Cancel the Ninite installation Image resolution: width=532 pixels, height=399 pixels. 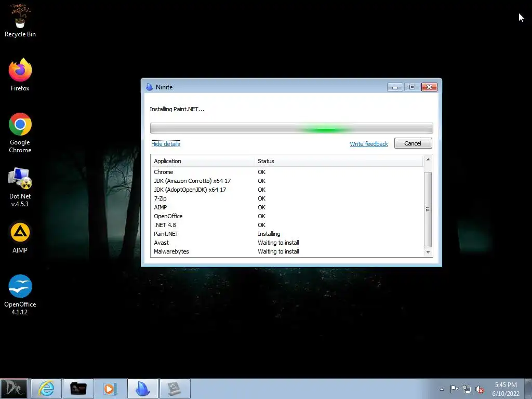413,143
